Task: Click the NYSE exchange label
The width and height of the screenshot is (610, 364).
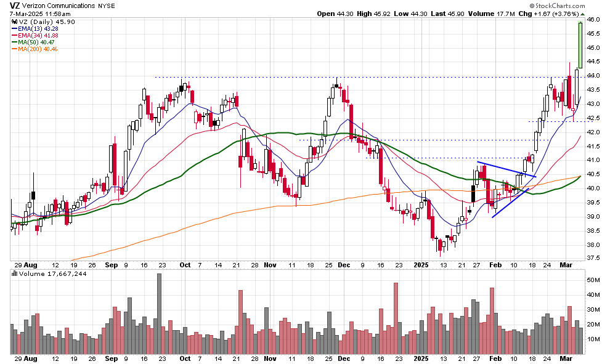Action: [x=106, y=6]
